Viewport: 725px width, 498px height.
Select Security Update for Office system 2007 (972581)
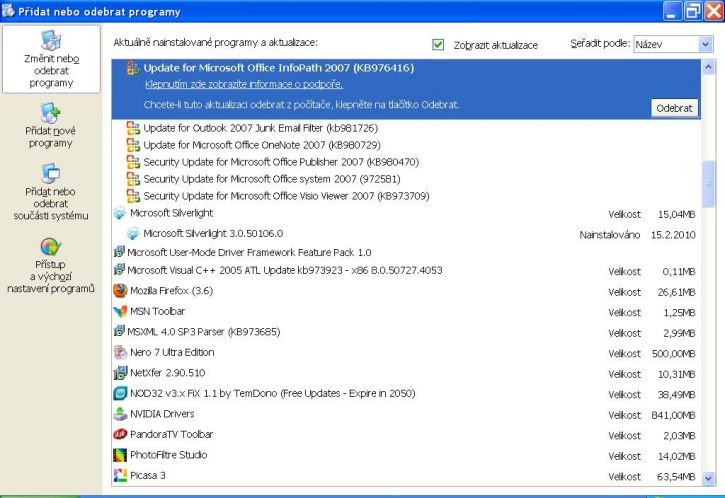[x=272, y=179]
